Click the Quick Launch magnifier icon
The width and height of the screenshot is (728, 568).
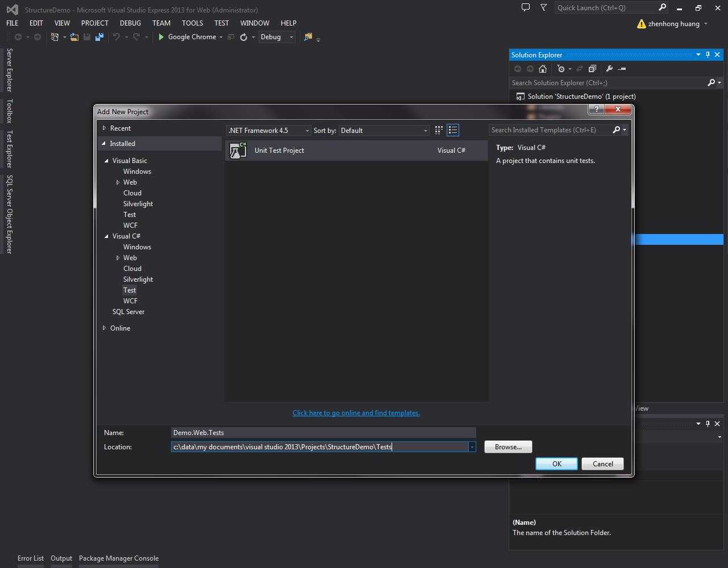[x=662, y=8]
